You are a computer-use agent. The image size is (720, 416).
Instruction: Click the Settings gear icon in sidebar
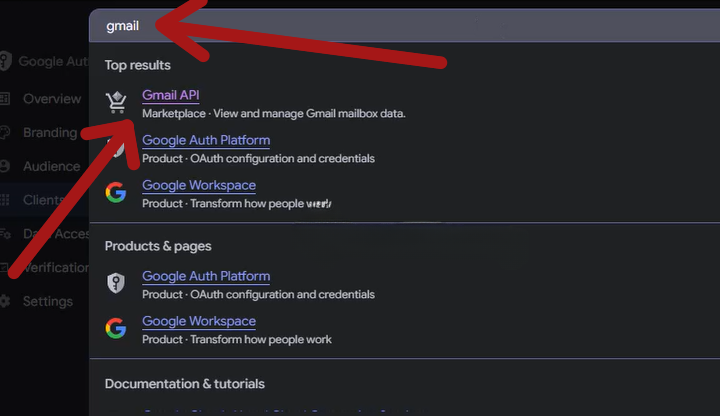5,302
